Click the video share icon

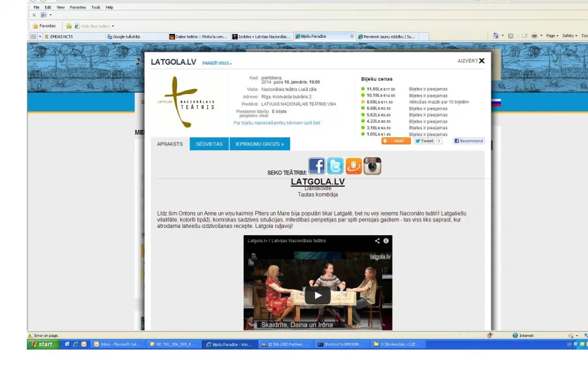(x=377, y=241)
